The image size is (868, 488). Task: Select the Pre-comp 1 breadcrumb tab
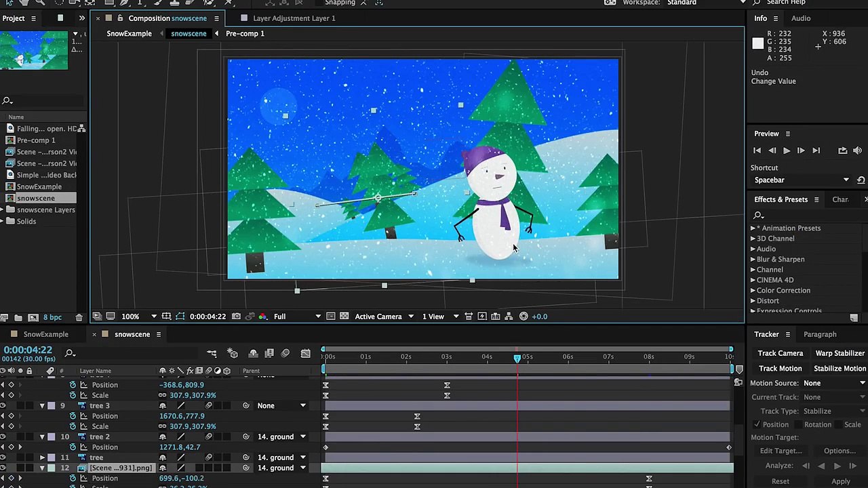coord(245,33)
